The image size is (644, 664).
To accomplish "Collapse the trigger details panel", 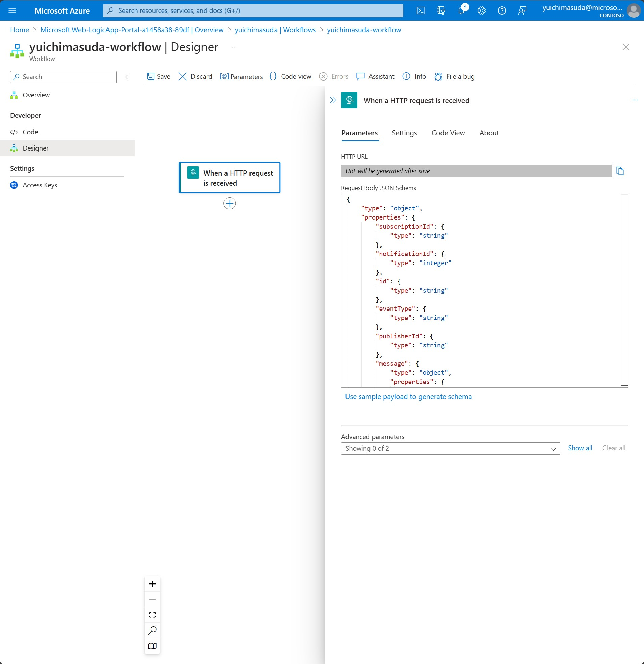I will click(x=333, y=100).
